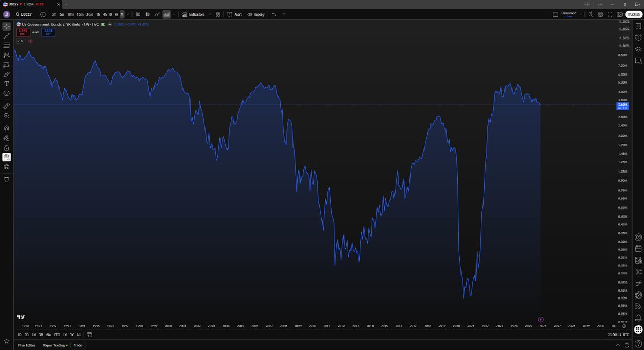Select the 3m timeframe
The image size is (644, 350).
(x=54, y=14)
